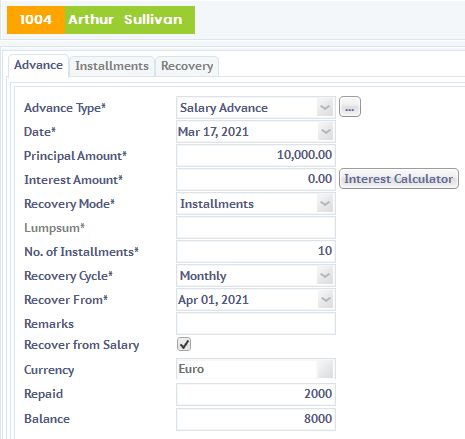Switch to the Recovery tab

[187, 66]
